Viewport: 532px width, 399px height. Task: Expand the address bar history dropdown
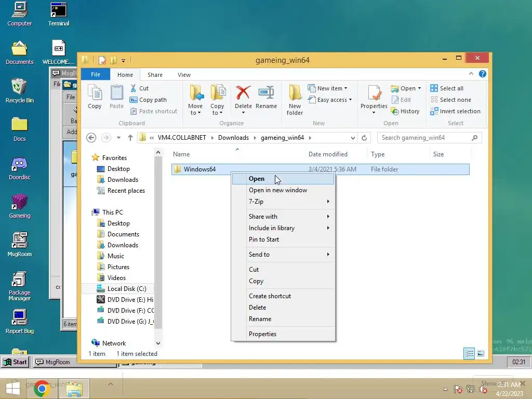point(353,138)
